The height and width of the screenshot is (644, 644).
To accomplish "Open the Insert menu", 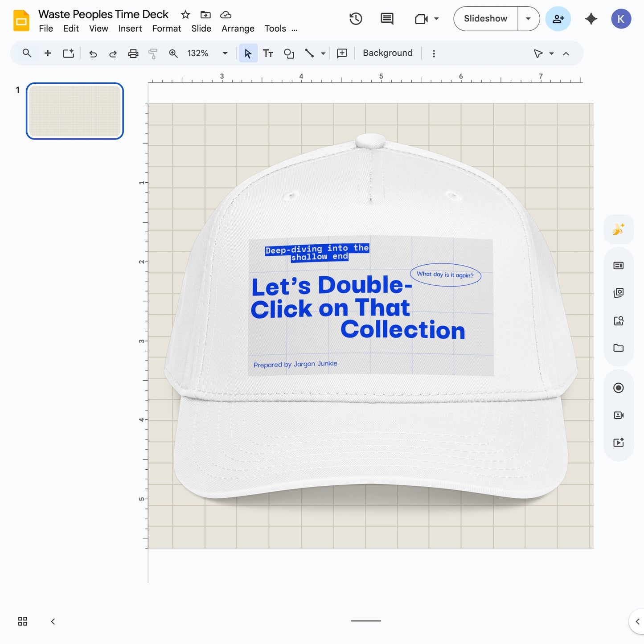I will (x=130, y=29).
